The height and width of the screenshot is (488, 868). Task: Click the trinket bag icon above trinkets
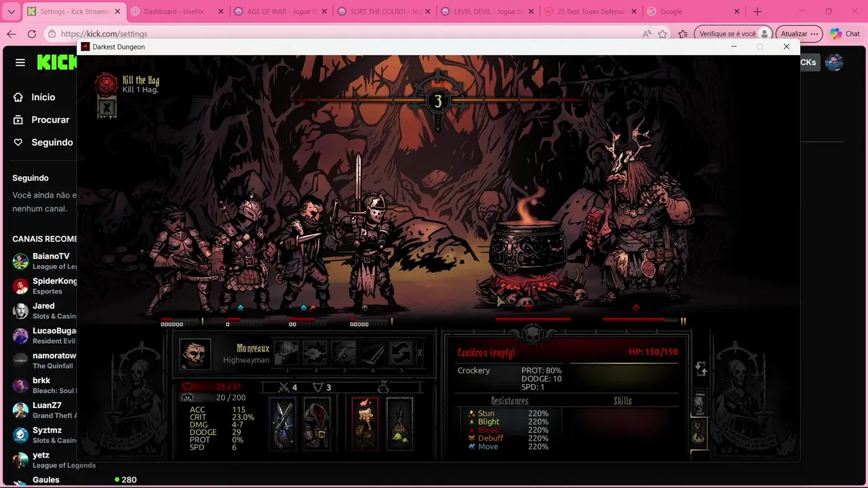383,387
